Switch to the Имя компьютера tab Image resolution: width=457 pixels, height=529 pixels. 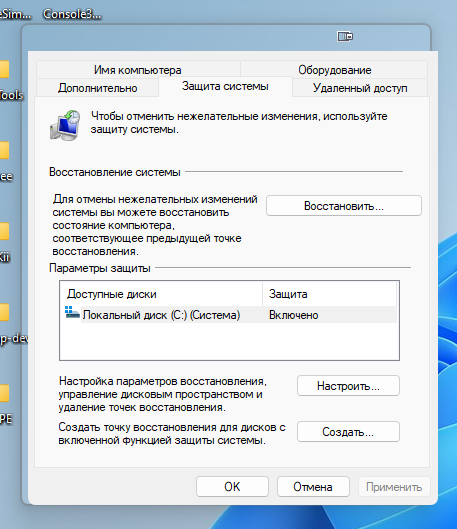coord(138,70)
